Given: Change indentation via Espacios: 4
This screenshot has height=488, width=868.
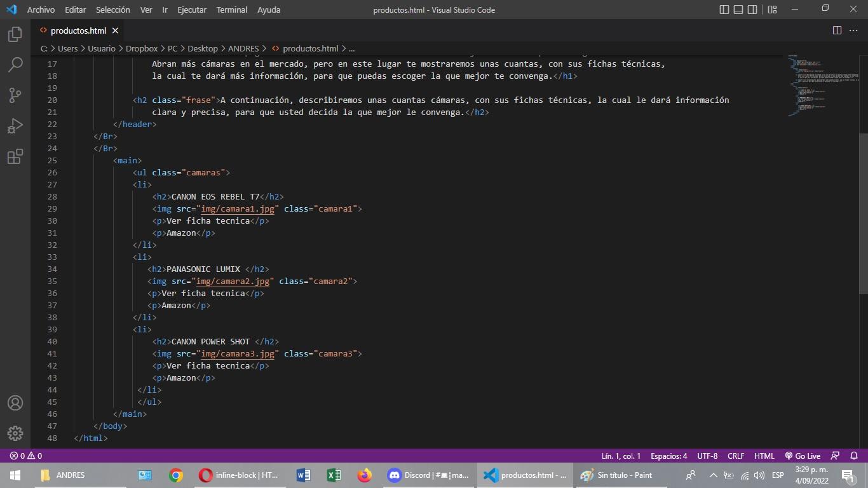Looking at the screenshot, I should (x=669, y=456).
